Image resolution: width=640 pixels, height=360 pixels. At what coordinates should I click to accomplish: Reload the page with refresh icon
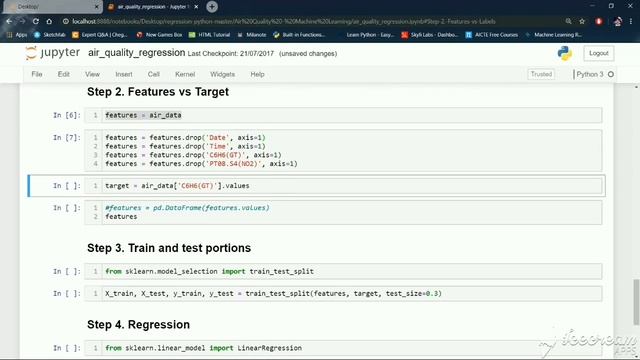pyautogui.click(x=36, y=21)
